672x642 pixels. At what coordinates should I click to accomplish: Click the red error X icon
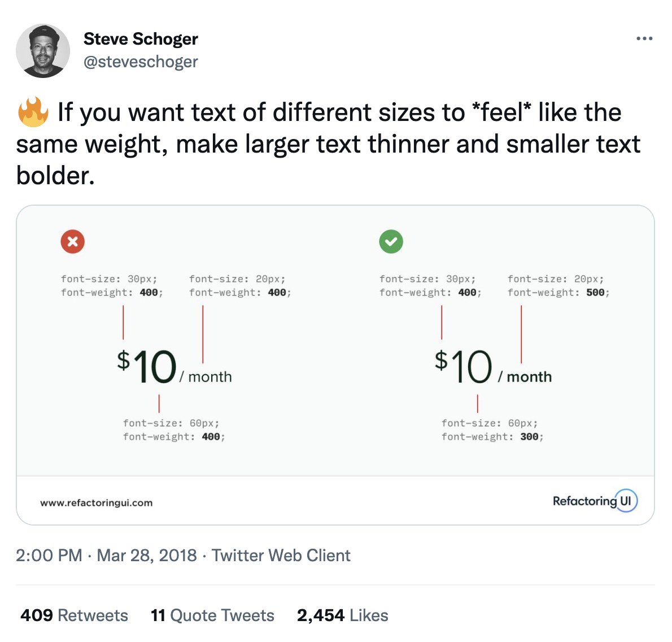point(73,241)
